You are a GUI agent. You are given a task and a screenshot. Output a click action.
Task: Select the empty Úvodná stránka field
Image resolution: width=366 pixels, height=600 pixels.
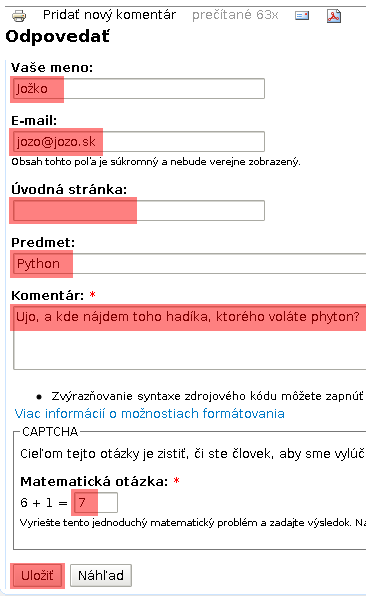(x=139, y=210)
